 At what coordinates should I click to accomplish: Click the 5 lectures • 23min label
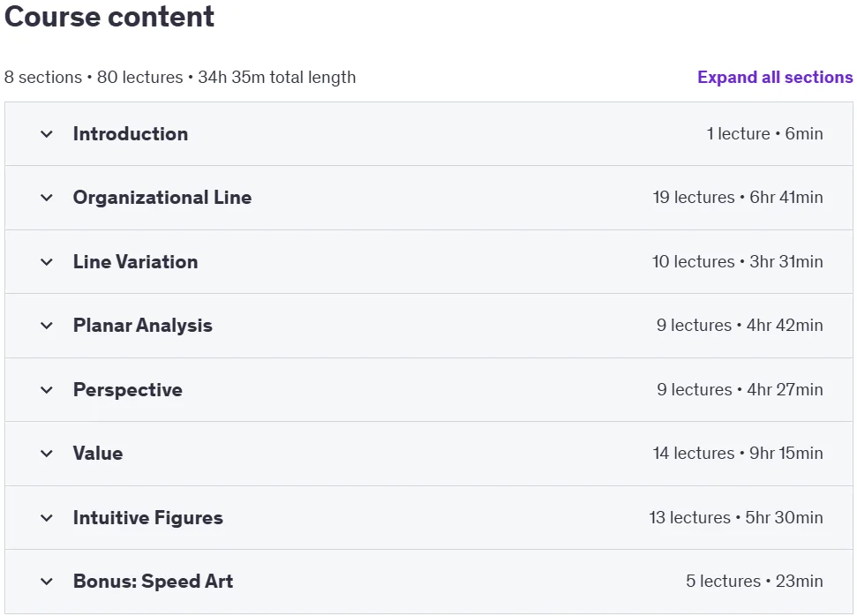(755, 581)
